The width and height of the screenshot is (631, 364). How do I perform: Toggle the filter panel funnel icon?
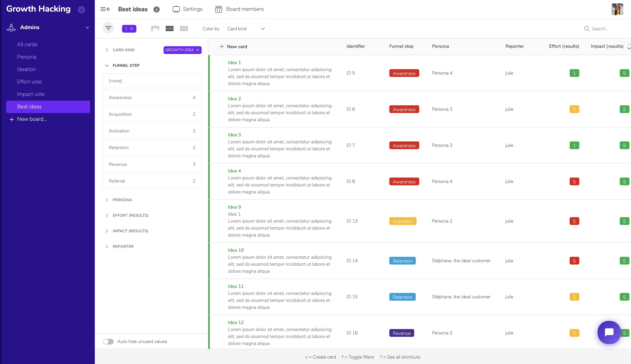(108, 28)
